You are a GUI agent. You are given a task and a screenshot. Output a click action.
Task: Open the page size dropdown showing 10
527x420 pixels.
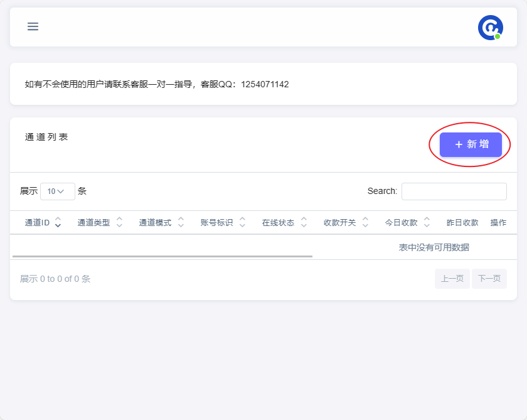(x=57, y=191)
